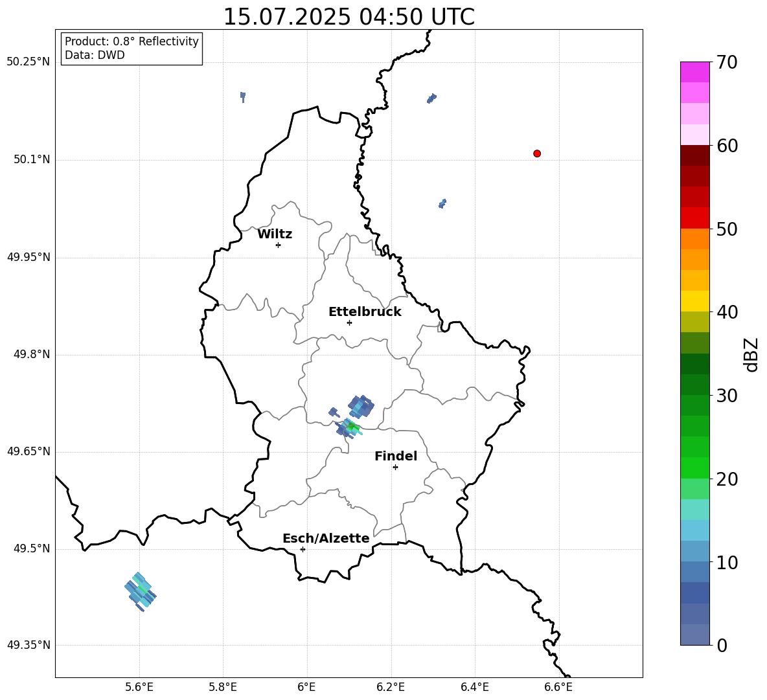Click the 0 value on colorbar
This screenshot has height=700, width=767.
(722, 645)
